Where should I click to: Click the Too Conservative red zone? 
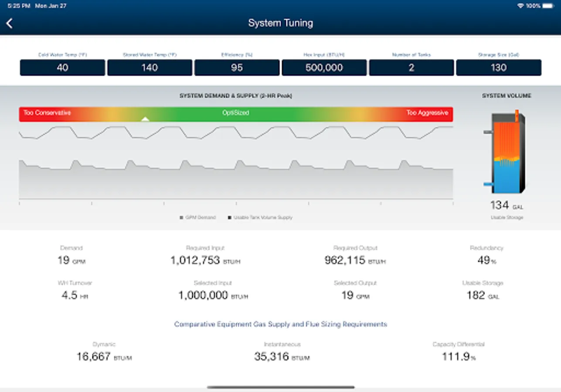[47, 113]
